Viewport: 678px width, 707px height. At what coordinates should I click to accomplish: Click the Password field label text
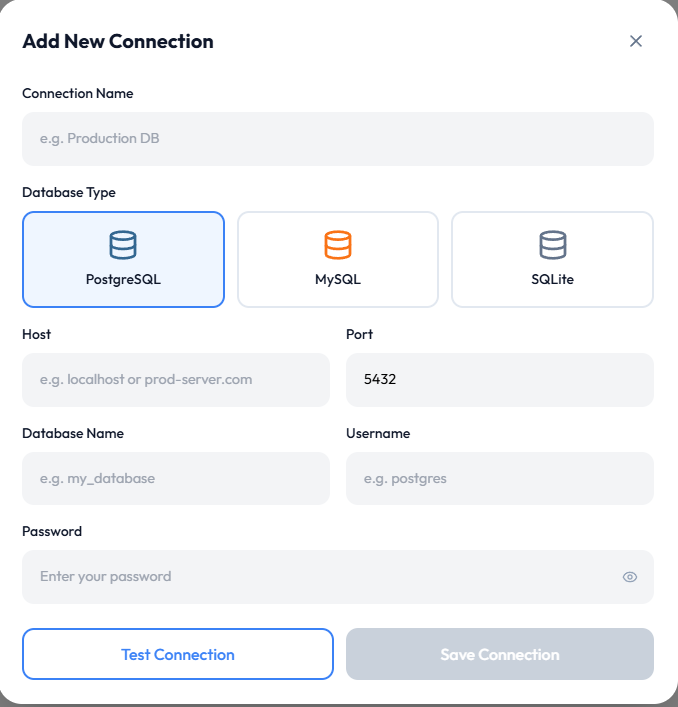coord(52,531)
